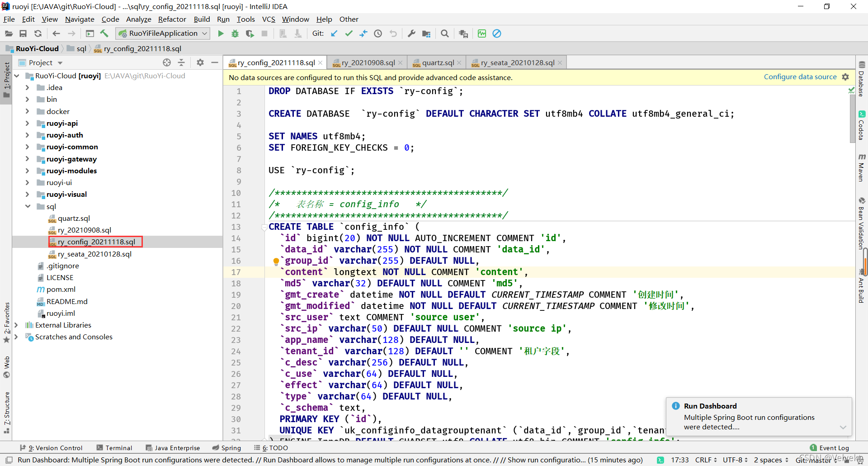Toggle the Web side tab

[x=6, y=366]
